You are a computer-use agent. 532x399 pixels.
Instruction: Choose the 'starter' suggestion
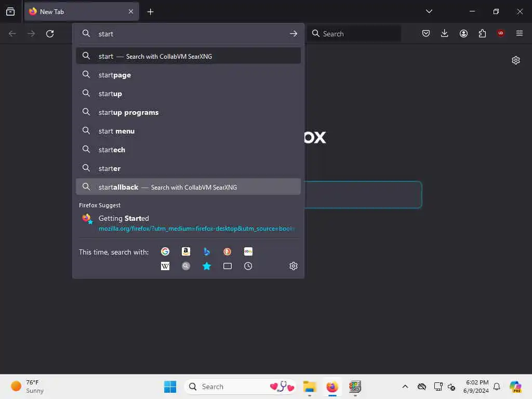pyautogui.click(x=188, y=168)
